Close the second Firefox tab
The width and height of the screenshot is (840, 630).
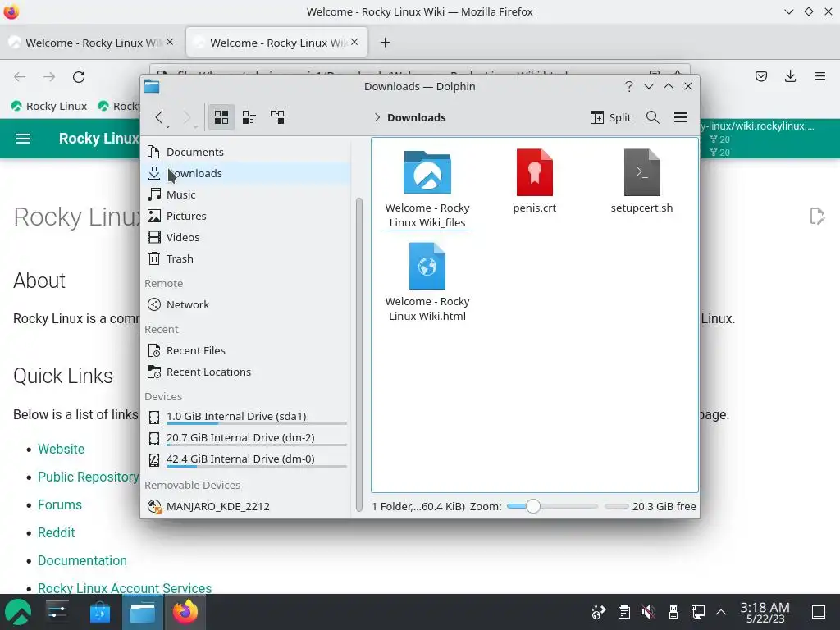click(354, 42)
